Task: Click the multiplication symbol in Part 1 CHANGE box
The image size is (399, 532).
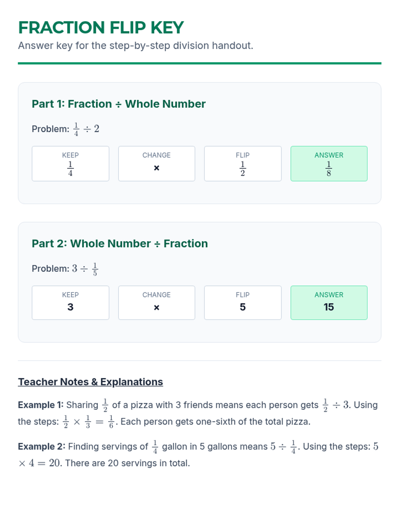Action: point(156,168)
